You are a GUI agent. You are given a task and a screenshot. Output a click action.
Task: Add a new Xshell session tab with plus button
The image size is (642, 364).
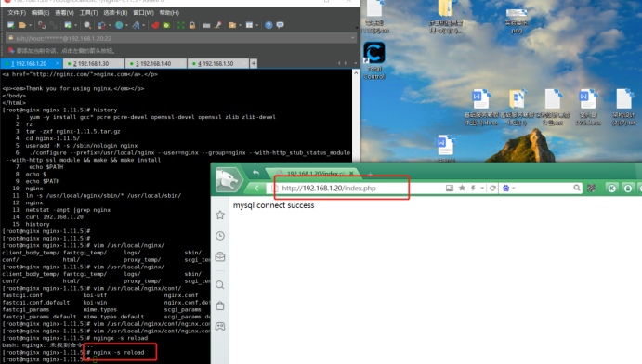pyautogui.click(x=254, y=63)
